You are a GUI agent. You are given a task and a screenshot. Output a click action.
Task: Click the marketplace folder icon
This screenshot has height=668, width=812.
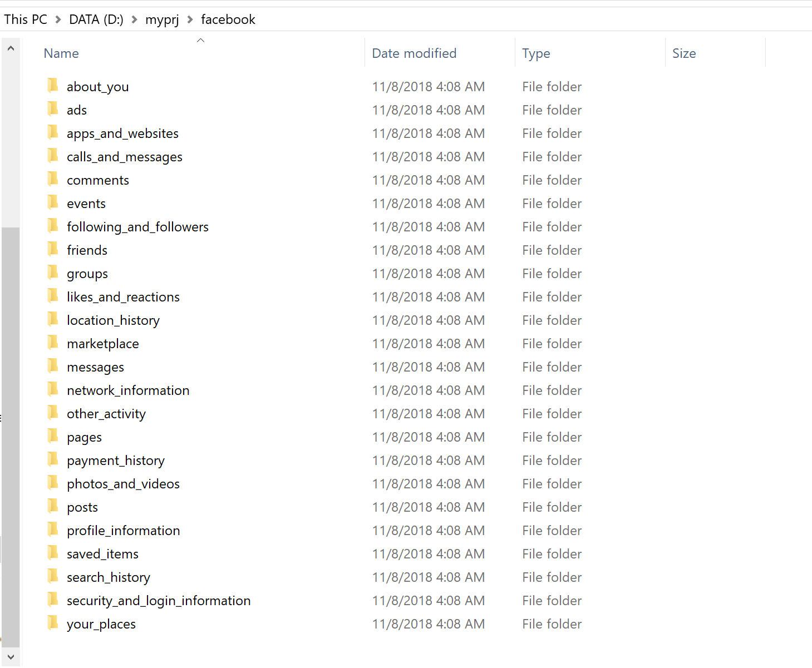tap(53, 342)
